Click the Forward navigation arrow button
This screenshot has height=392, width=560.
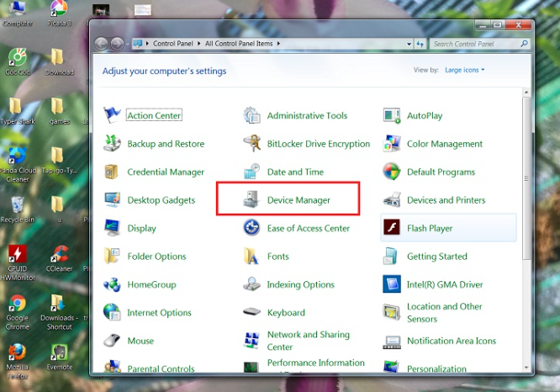(x=117, y=44)
